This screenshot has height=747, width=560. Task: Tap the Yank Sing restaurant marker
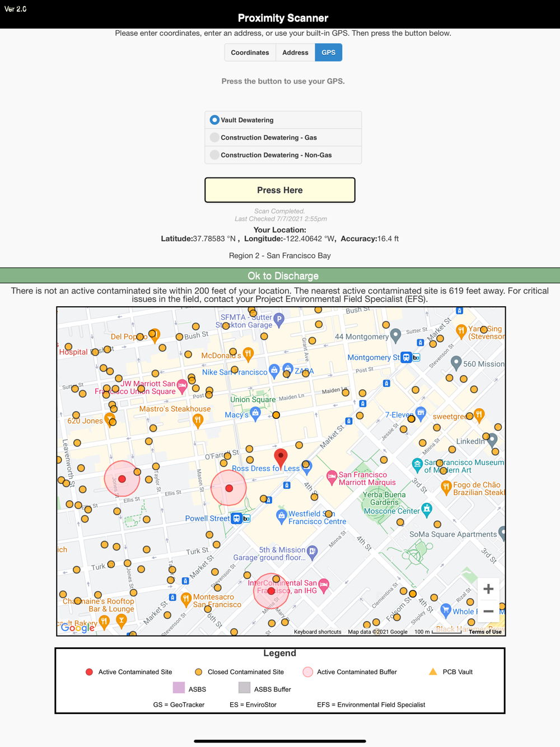[461, 332]
